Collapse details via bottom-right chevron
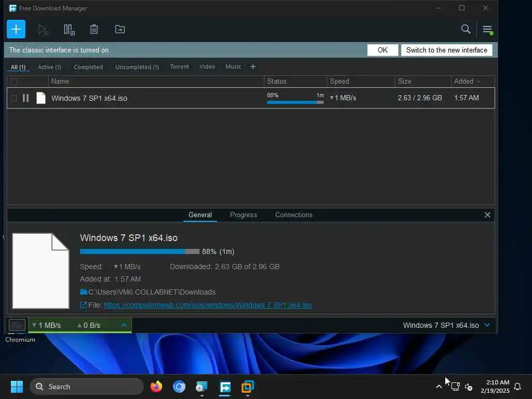The width and height of the screenshot is (532, 399). pos(487,325)
